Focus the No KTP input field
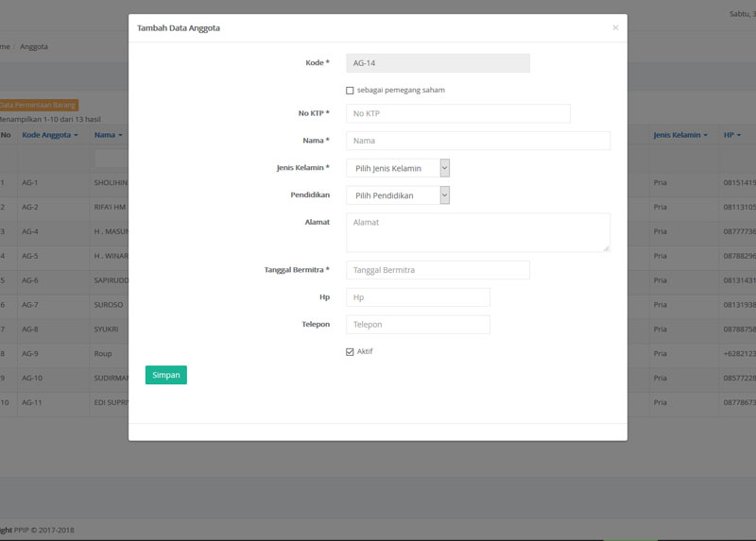 tap(457, 113)
